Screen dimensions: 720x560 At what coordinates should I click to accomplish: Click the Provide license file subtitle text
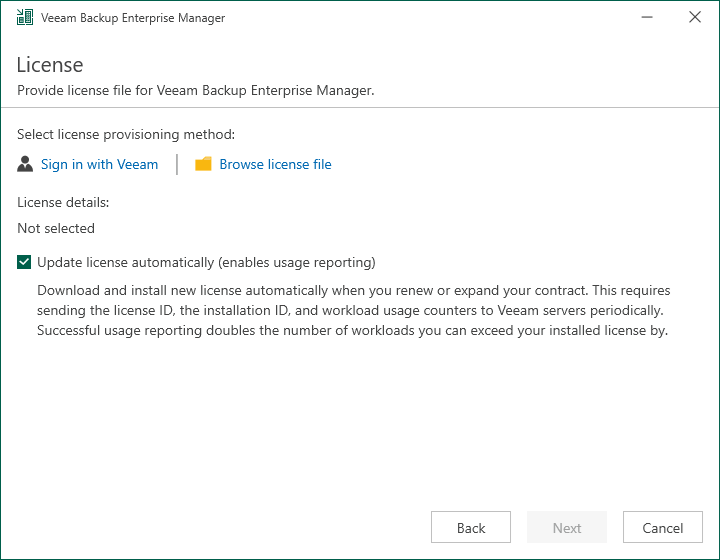pyautogui.click(x=196, y=90)
